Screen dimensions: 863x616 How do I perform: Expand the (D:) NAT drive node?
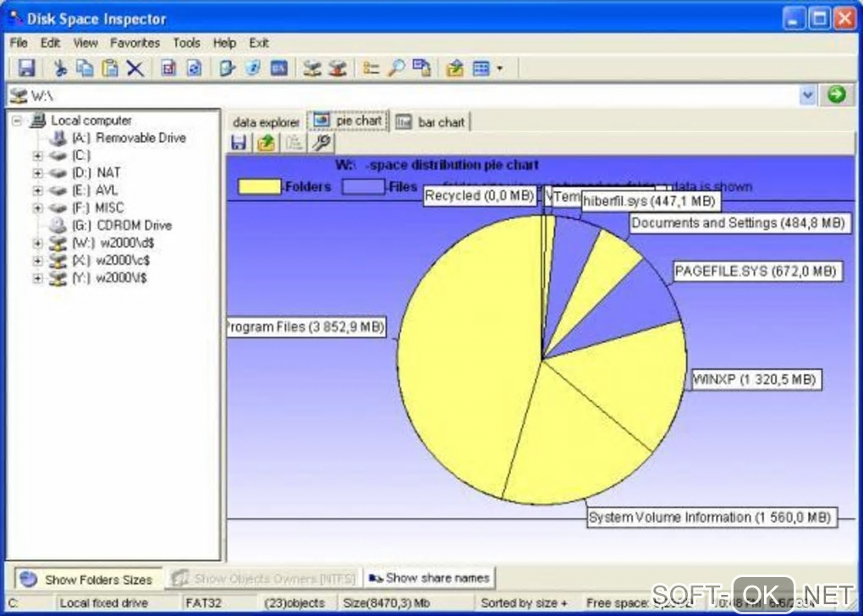tap(37, 173)
